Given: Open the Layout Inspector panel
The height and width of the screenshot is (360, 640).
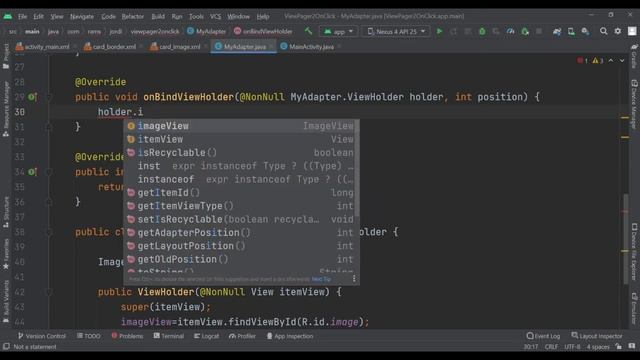Looking at the screenshot, I should click(x=597, y=336).
